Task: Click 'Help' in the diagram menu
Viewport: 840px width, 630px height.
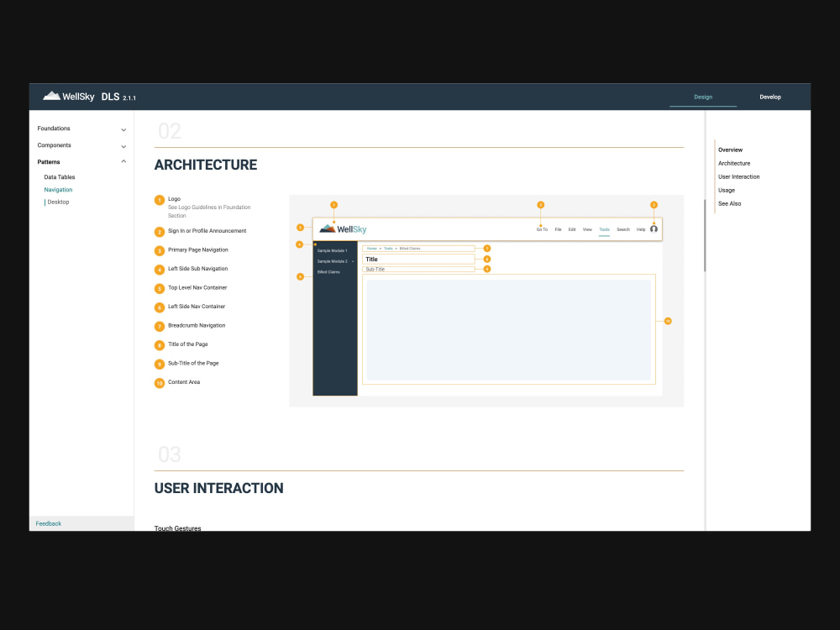Action: 641,229
